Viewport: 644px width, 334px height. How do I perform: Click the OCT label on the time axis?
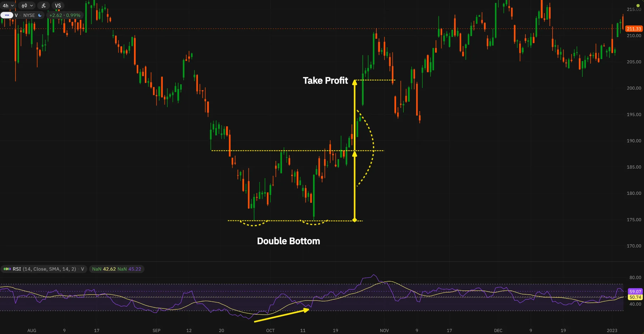[x=270, y=330]
